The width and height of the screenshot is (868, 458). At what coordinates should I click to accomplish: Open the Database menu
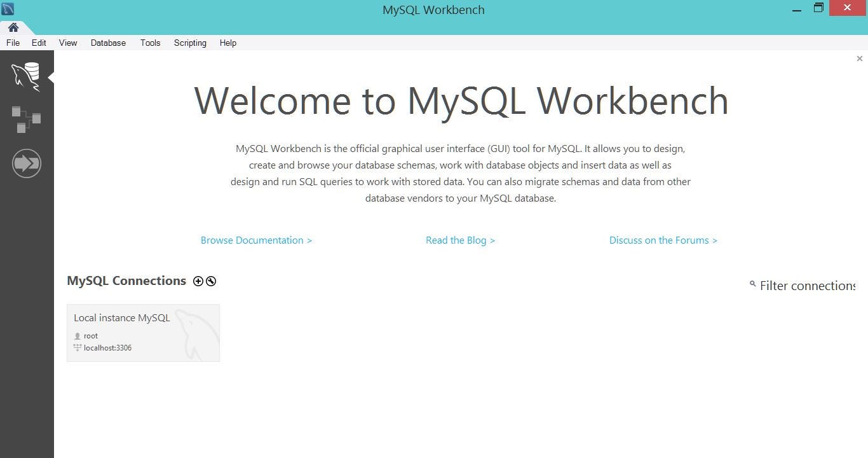click(x=108, y=43)
